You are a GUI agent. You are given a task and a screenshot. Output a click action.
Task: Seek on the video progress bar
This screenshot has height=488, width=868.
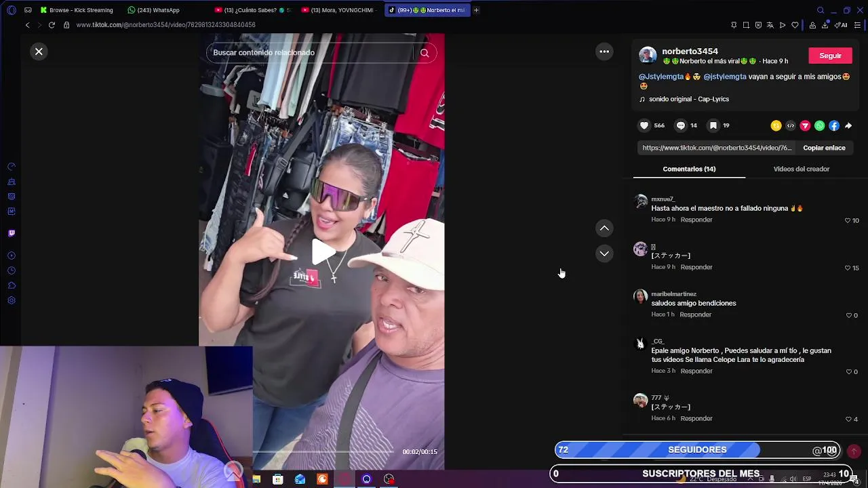[x=322, y=452]
